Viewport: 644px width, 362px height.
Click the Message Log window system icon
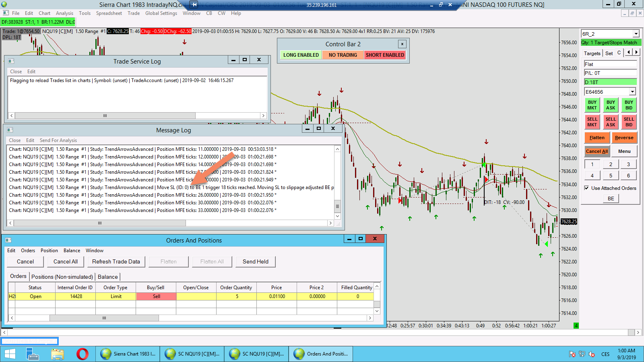tap(10, 130)
